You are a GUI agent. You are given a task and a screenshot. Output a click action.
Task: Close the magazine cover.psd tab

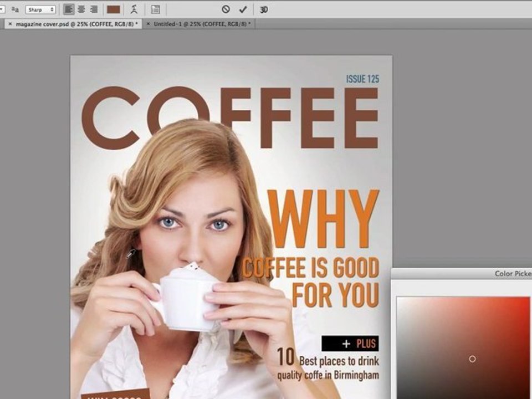10,24
